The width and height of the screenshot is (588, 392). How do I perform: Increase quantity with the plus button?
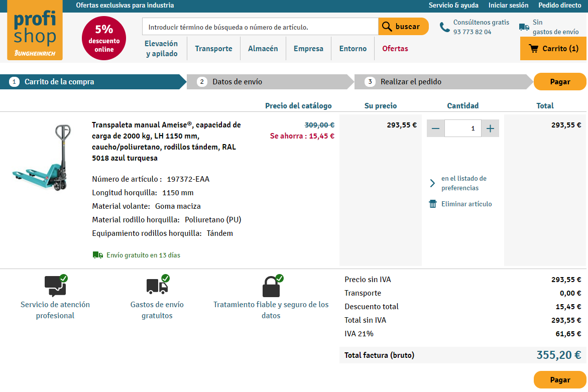(x=490, y=128)
